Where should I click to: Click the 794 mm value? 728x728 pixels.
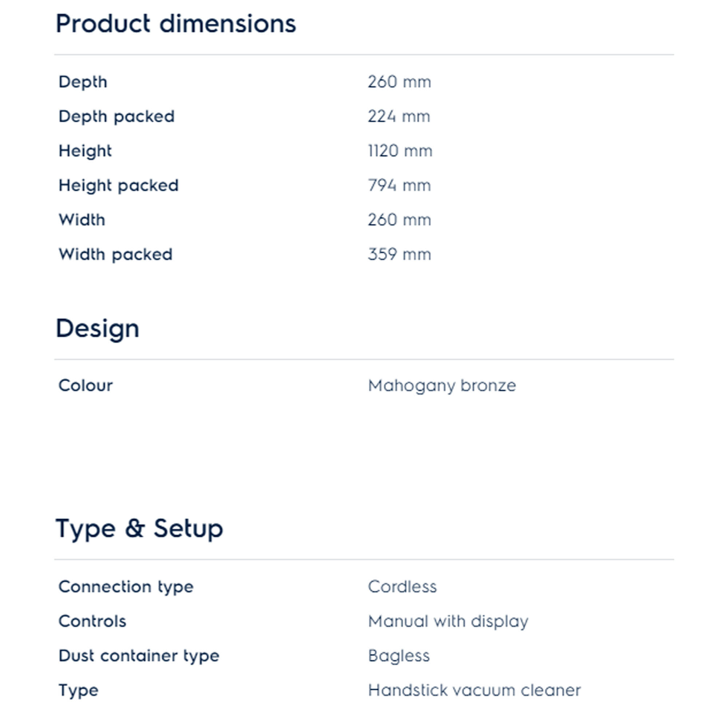coord(399,185)
